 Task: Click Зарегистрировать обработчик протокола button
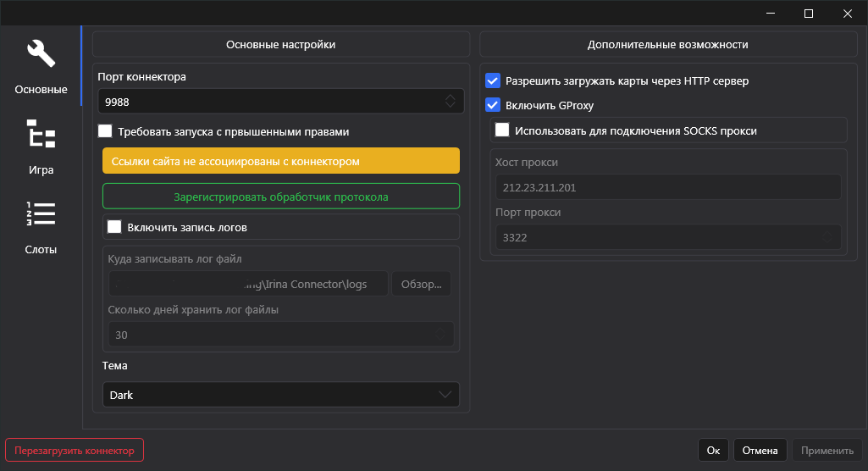(280, 197)
